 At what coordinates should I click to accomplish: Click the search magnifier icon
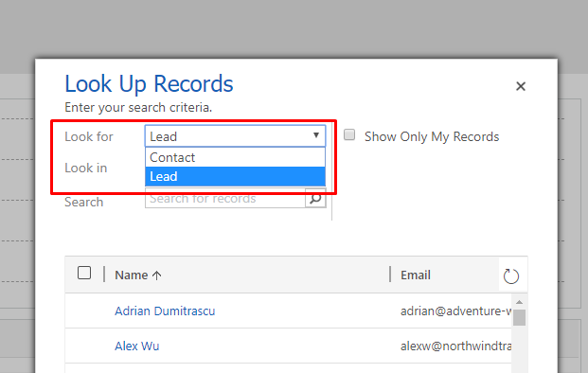[315, 198]
